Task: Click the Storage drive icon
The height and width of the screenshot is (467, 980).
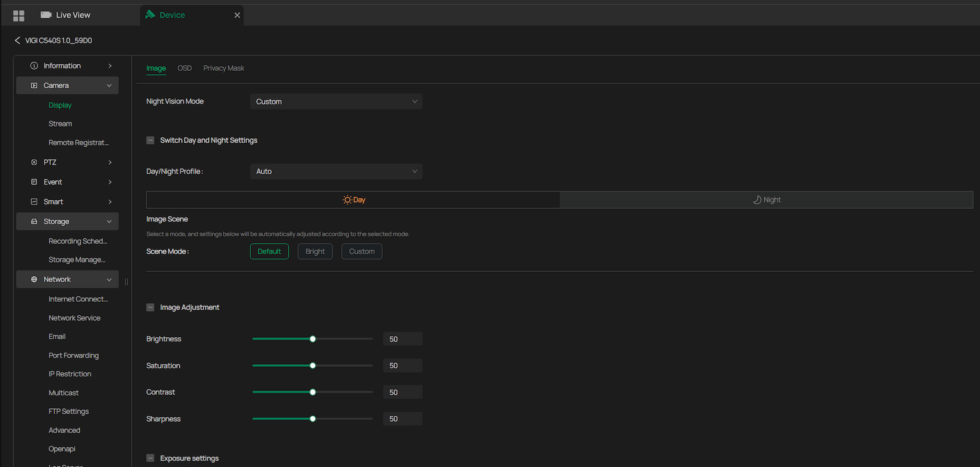Action: pyautogui.click(x=34, y=222)
